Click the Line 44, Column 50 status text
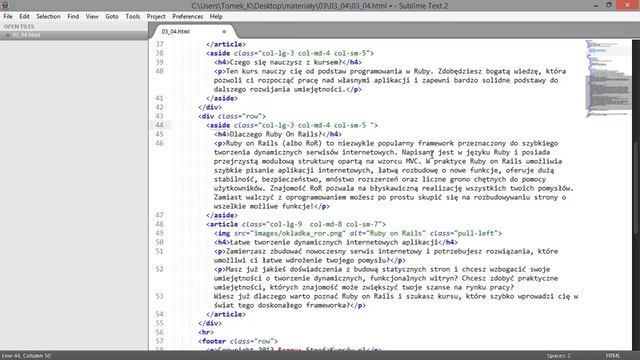 click(x=26, y=356)
